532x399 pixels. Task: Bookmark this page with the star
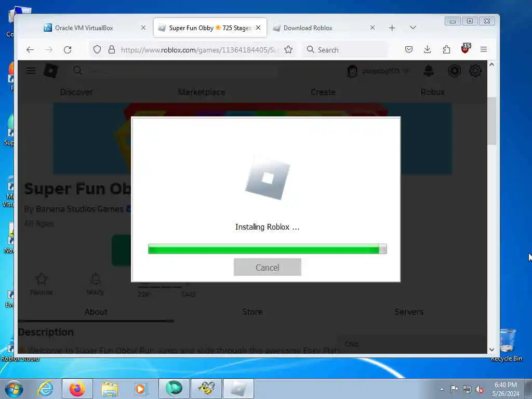(x=288, y=49)
